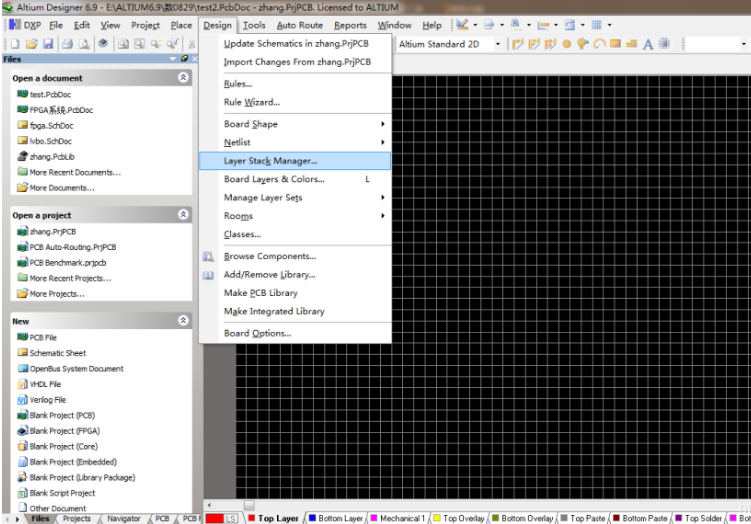Click the print preview icon
The width and height of the screenshot is (751, 524).
pos(84,44)
